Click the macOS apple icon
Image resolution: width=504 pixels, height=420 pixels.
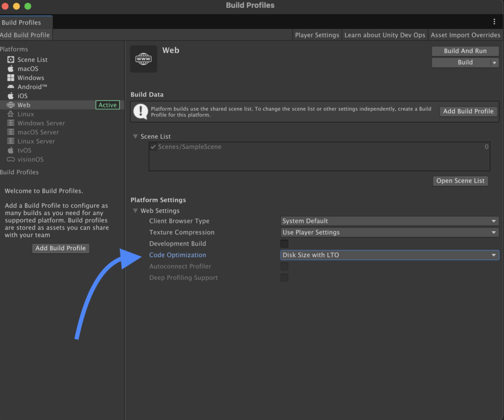[10, 69]
